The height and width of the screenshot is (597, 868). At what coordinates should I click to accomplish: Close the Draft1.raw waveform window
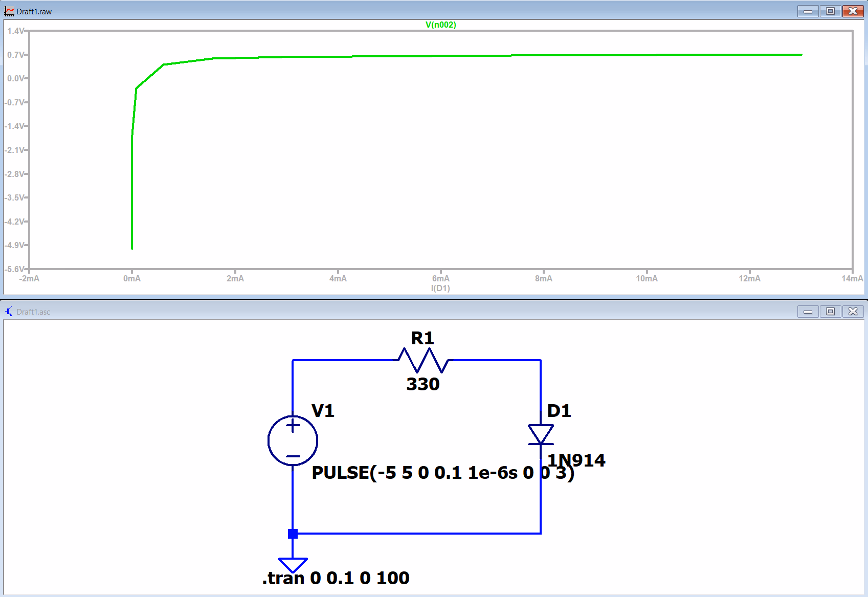(853, 11)
